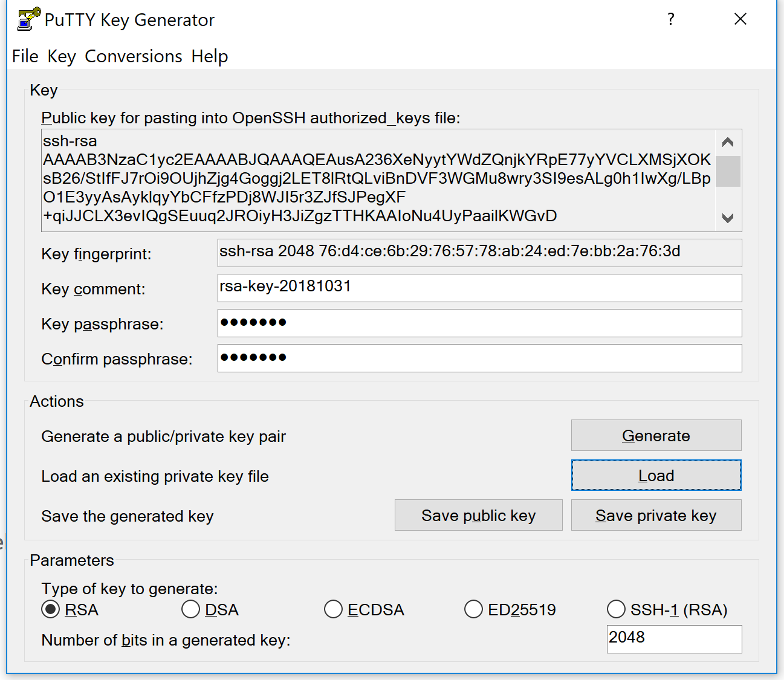
Task: Click the 'Parameters' group heading
Action: coord(72,560)
